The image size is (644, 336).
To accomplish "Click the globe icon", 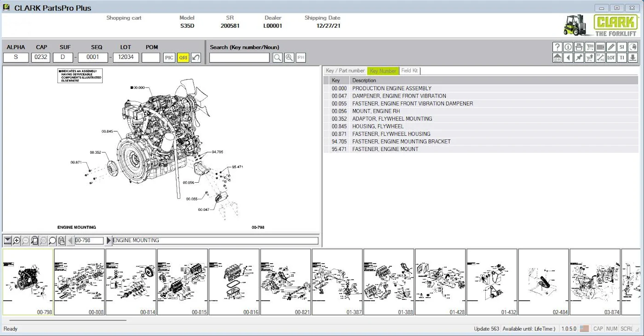I will click(632, 47).
